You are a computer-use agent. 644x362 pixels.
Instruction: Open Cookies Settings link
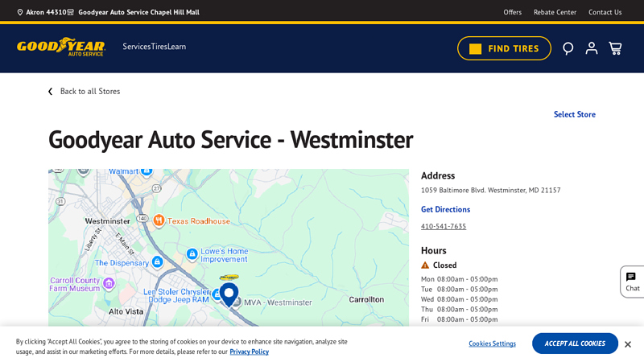492,343
